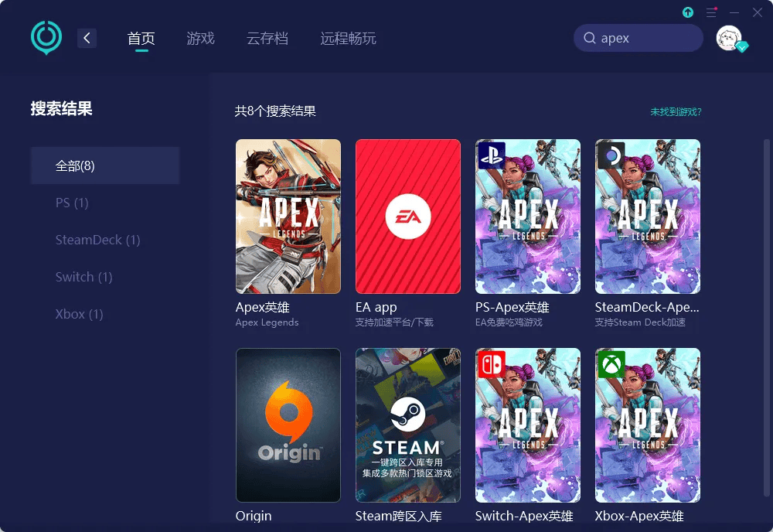Filter results by PS (1)
The width and height of the screenshot is (773, 532).
(72, 203)
